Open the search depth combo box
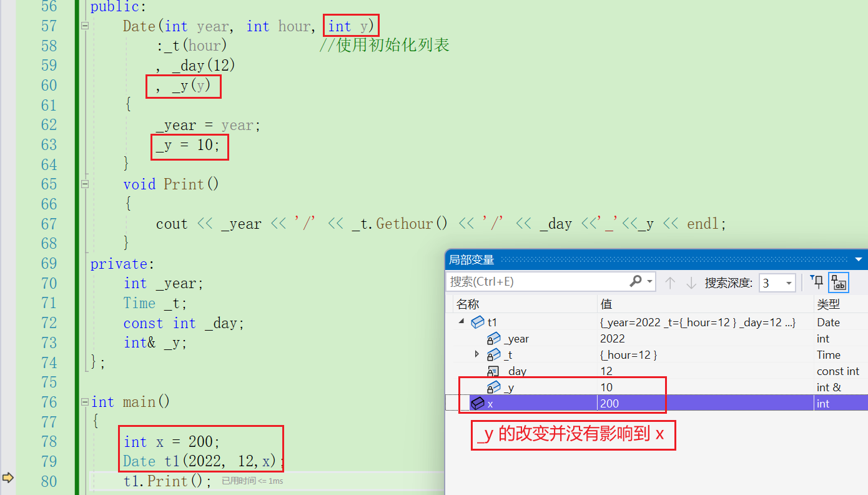Viewport: 868px width, 495px height. point(777,282)
